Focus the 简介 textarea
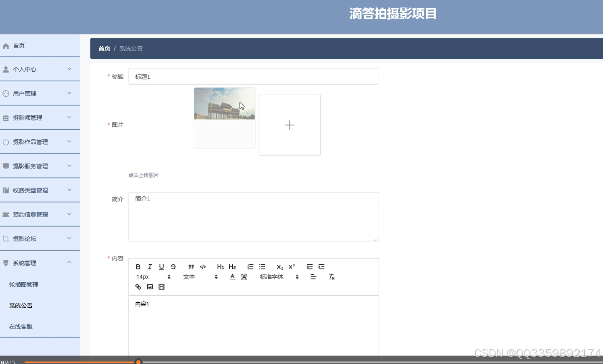This screenshot has height=364, width=603. [254, 217]
